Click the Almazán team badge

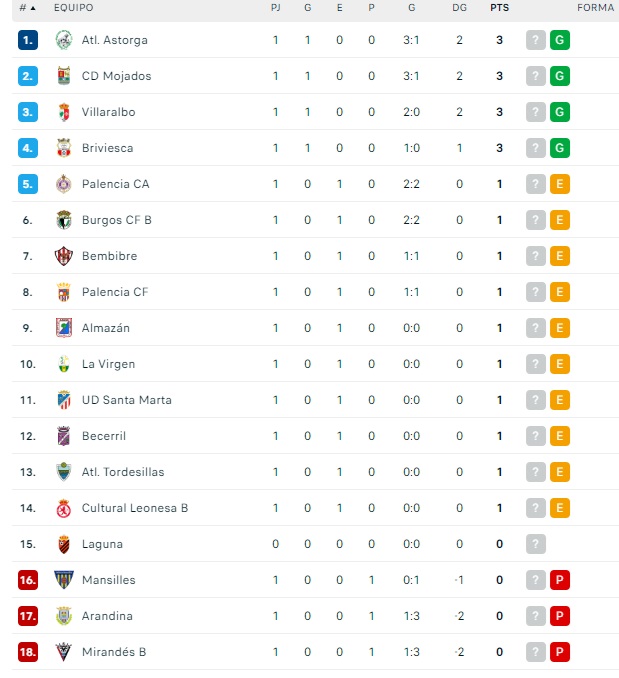click(x=64, y=328)
